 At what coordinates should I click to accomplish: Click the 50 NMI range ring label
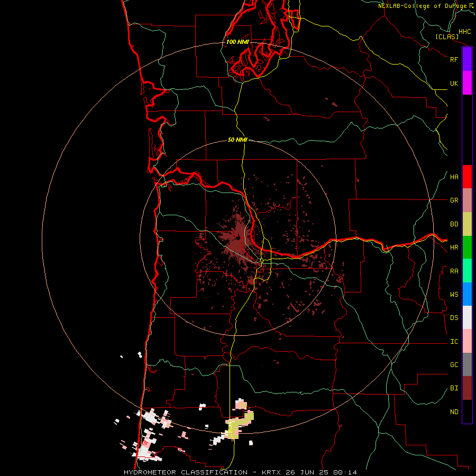click(x=237, y=140)
